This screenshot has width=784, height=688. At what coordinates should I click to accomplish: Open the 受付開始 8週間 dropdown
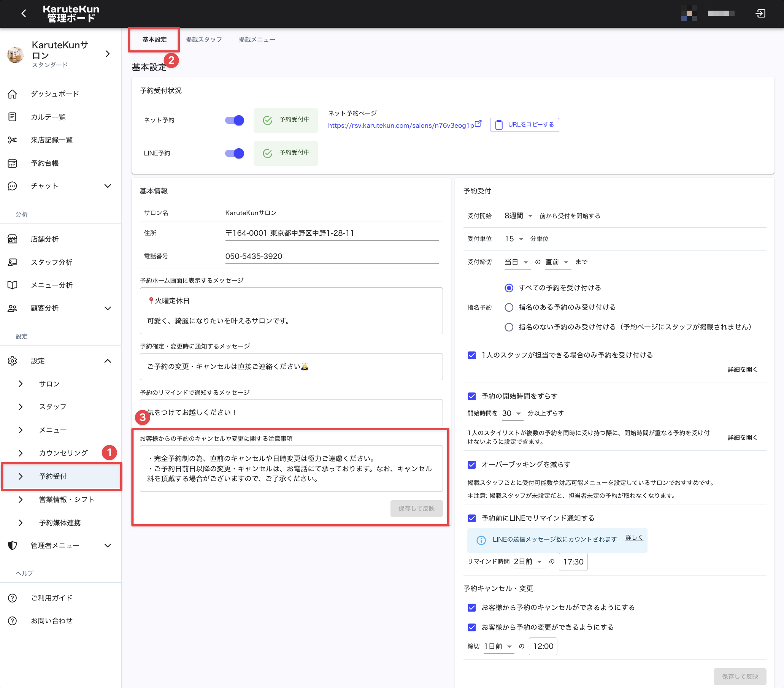point(519,216)
